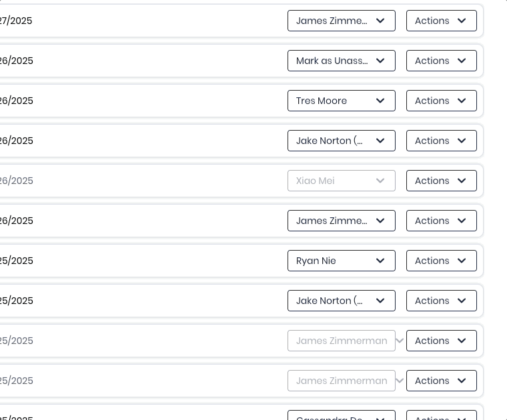Click greyed chevron in the Xiao Mei dropdown
Image resolution: width=507 pixels, height=420 pixels.
pyautogui.click(x=380, y=181)
